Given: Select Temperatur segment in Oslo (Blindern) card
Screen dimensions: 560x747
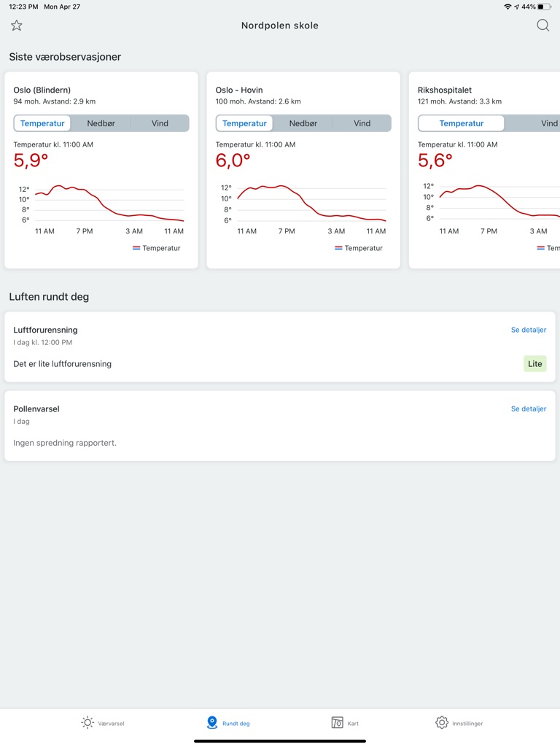Looking at the screenshot, I should pos(42,123).
